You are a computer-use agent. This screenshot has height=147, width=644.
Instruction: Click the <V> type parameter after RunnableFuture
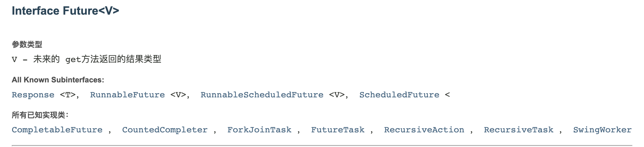tap(178, 95)
